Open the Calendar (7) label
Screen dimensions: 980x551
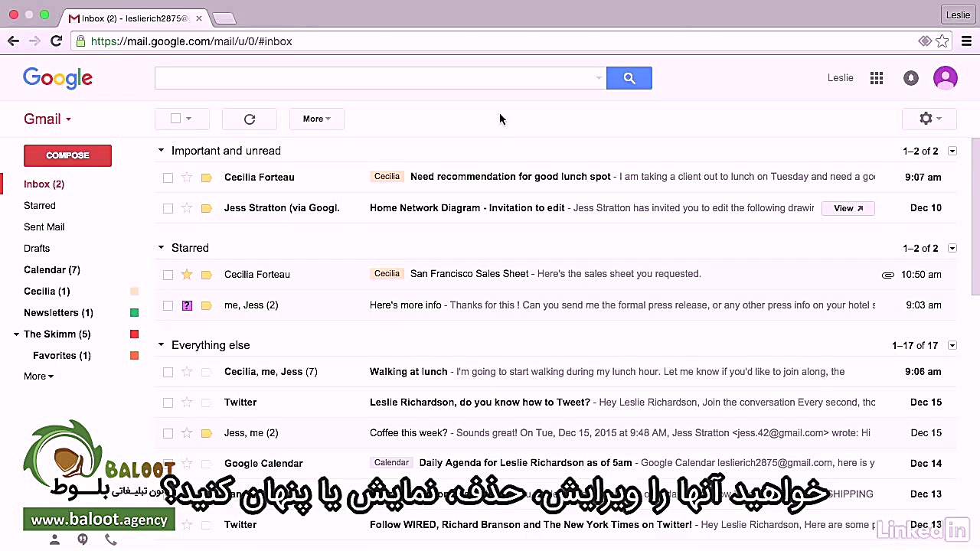pos(52,270)
